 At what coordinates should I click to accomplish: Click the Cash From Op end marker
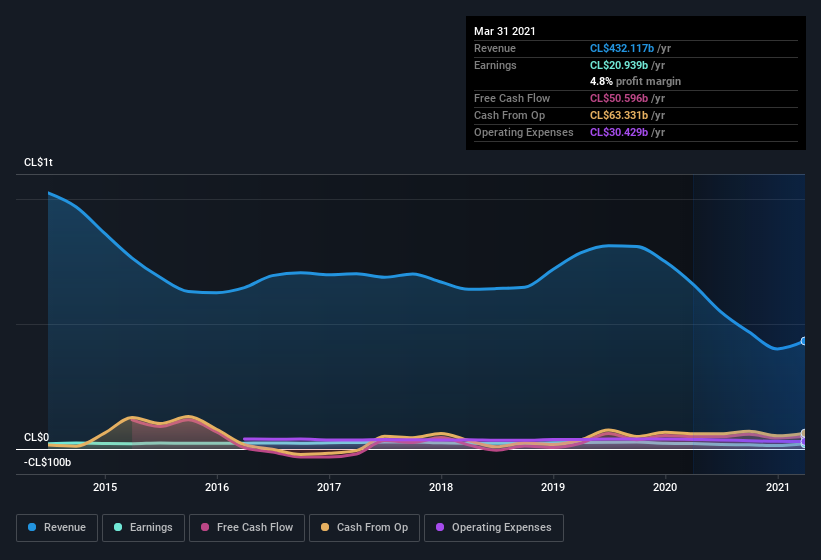804,433
